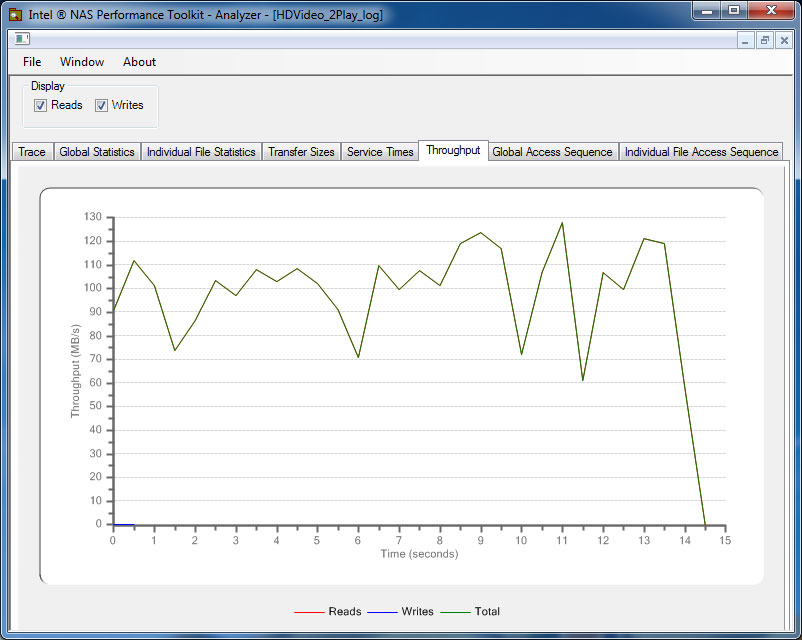
Task: Switch to Individual File Access Sequence tab
Action: [x=701, y=152]
